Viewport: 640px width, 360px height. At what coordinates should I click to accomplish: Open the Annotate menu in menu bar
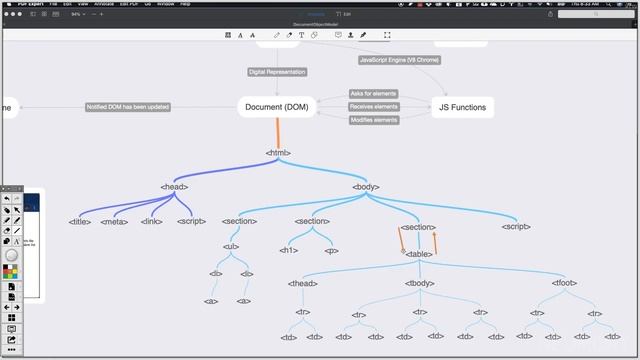[104, 4]
